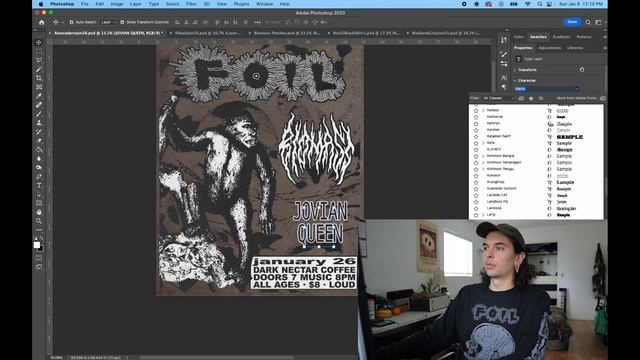This screenshot has height=360, width=640.
Task: Show similar fonts filter icon
Action: point(541,98)
